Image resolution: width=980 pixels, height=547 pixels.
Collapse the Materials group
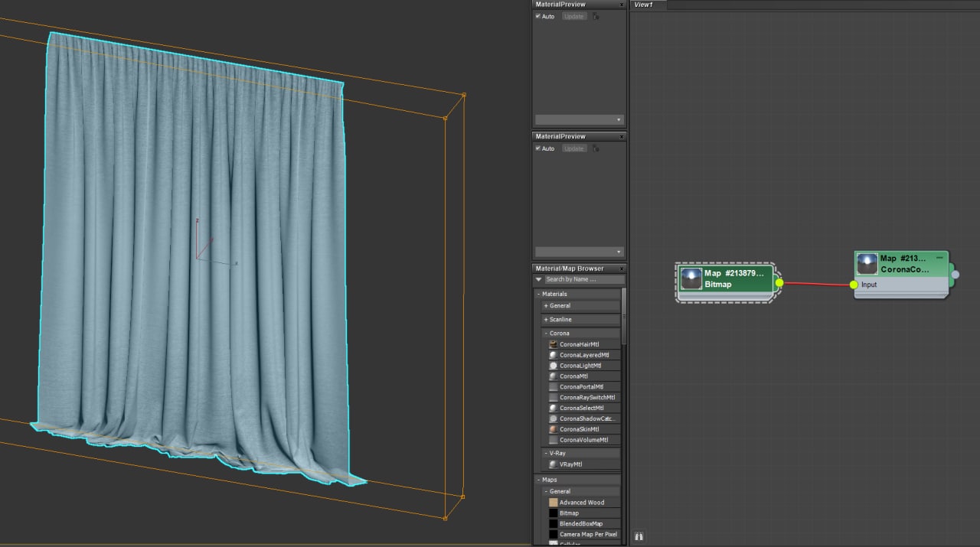coord(538,294)
